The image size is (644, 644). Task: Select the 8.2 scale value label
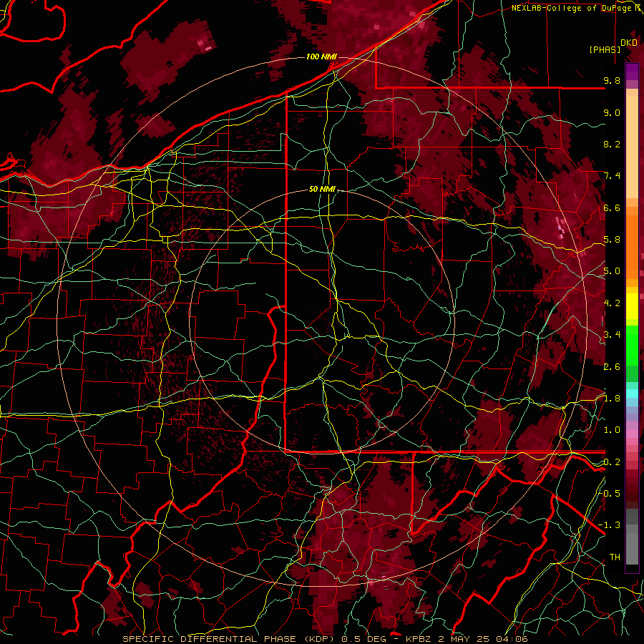click(612, 144)
